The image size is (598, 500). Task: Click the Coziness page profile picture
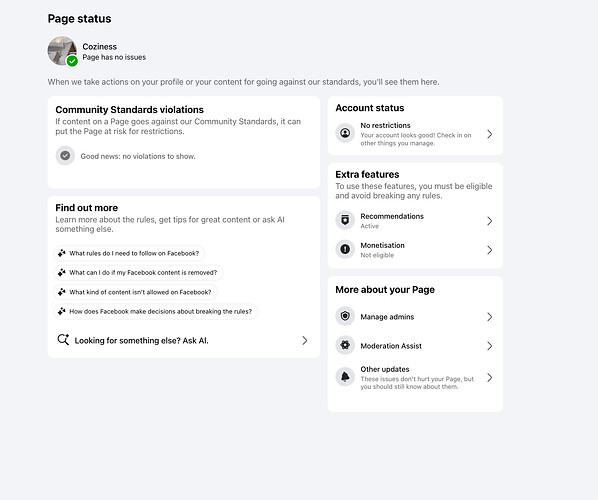click(62, 51)
